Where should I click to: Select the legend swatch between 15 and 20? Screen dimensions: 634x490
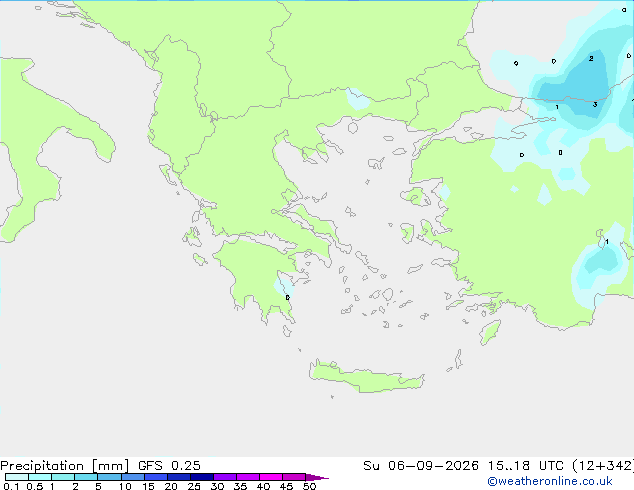[x=156, y=477]
